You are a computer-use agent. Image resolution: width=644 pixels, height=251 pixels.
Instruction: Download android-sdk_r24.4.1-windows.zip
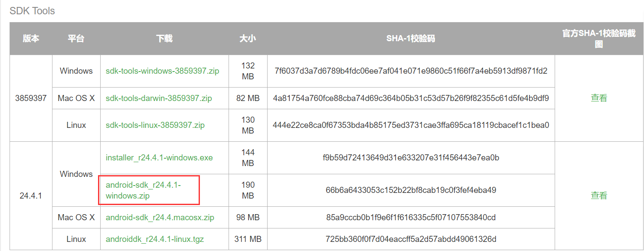pos(143,190)
